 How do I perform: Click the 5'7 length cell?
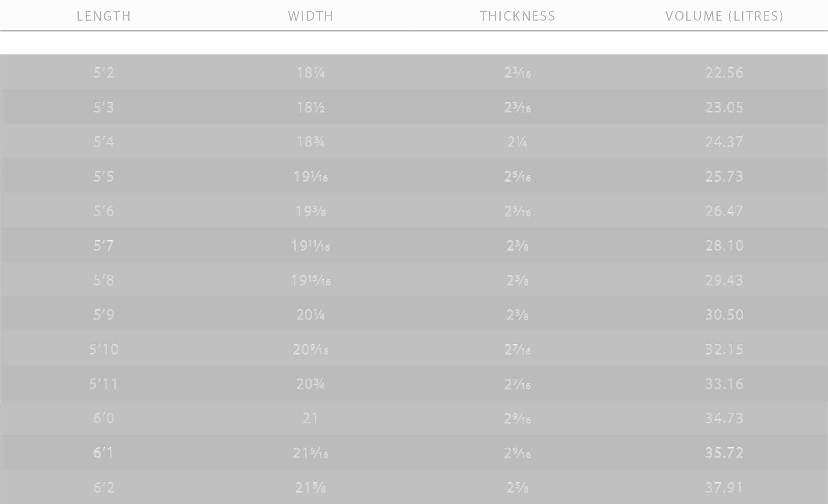[104, 246]
